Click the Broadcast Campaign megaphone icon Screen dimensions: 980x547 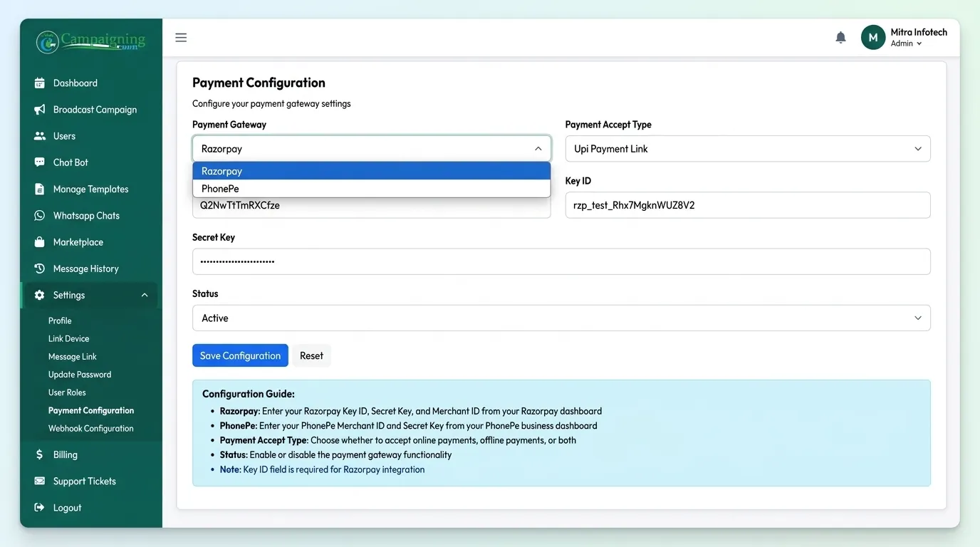(40, 110)
